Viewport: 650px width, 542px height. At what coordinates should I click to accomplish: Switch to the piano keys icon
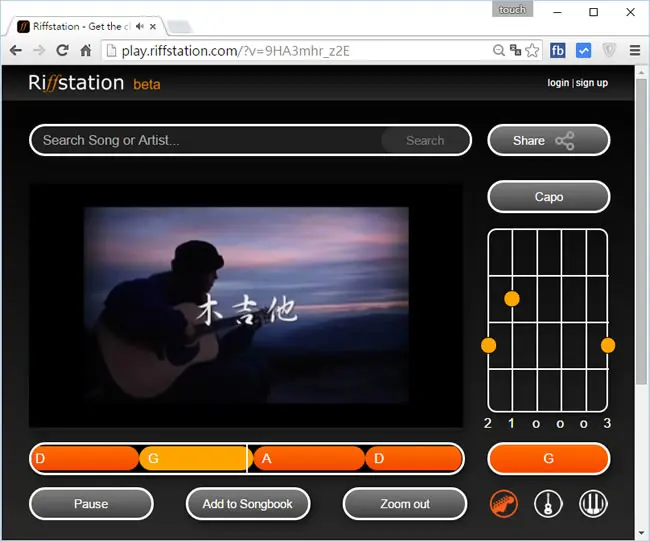[x=593, y=504]
